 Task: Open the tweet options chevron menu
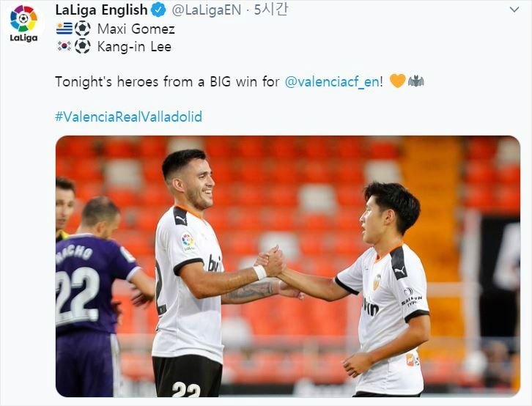pyautogui.click(x=514, y=10)
